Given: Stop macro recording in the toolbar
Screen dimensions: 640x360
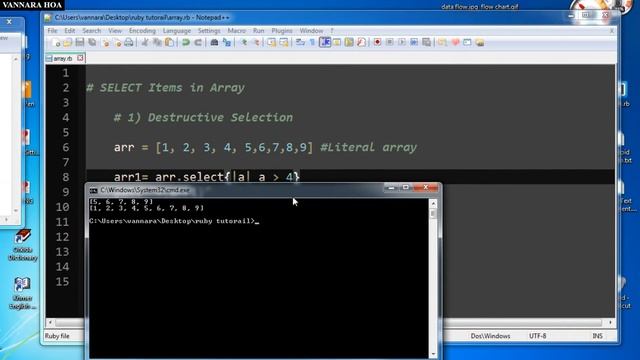Looking at the screenshot, I should [x=389, y=42].
